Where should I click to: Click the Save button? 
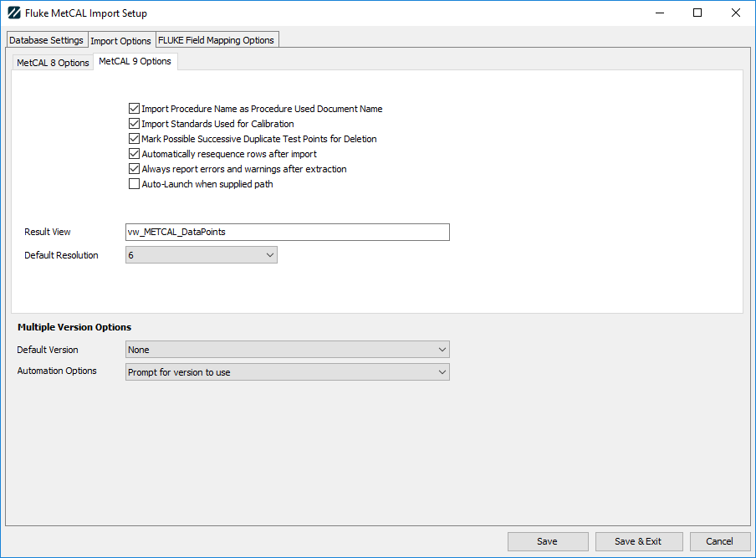pos(547,541)
